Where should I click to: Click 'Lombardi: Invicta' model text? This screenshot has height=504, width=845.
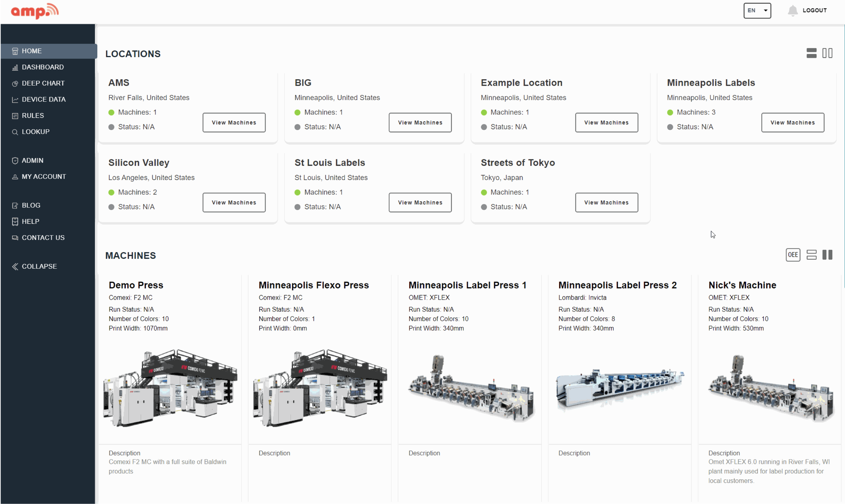[x=582, y=298]
